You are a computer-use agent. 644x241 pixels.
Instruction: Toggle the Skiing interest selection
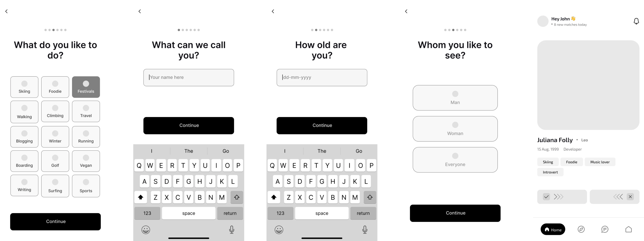pyautogui.click(x=24, y=86)
